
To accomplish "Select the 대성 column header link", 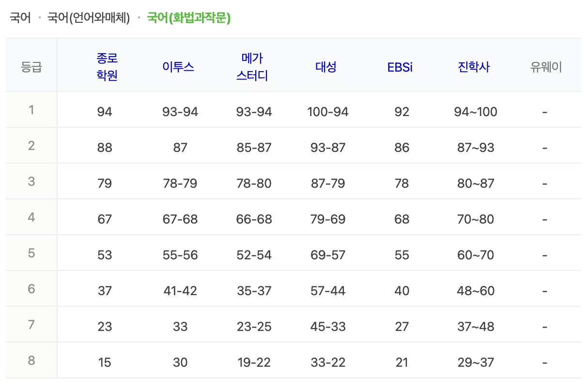I will pyautogui.click(x=325, y=67).
